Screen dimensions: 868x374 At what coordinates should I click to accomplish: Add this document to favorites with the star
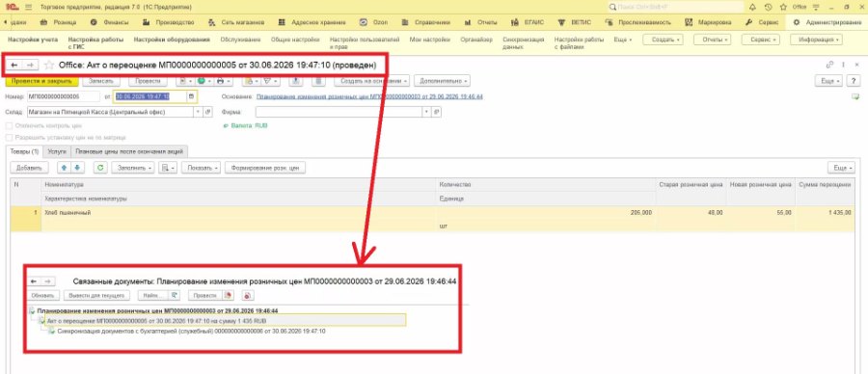pos(49,66)
